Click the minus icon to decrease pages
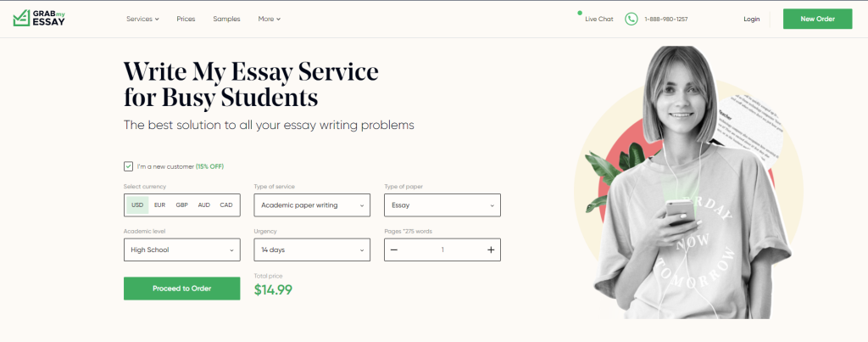The height and width of the screenshot is (342, 868). click(x=395, y=249)
